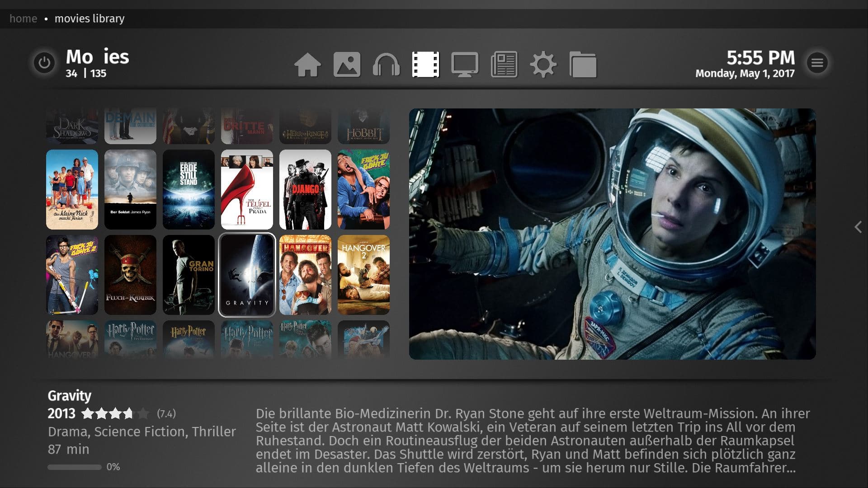This screenshot has height=488, width=868.
Task: Open the hamburger menu button
Action: coord(817,63)
